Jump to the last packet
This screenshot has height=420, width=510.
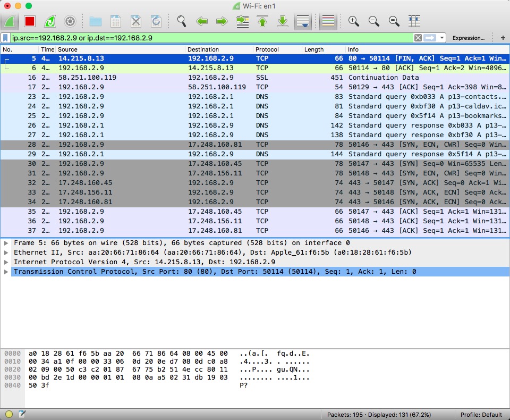283,21
